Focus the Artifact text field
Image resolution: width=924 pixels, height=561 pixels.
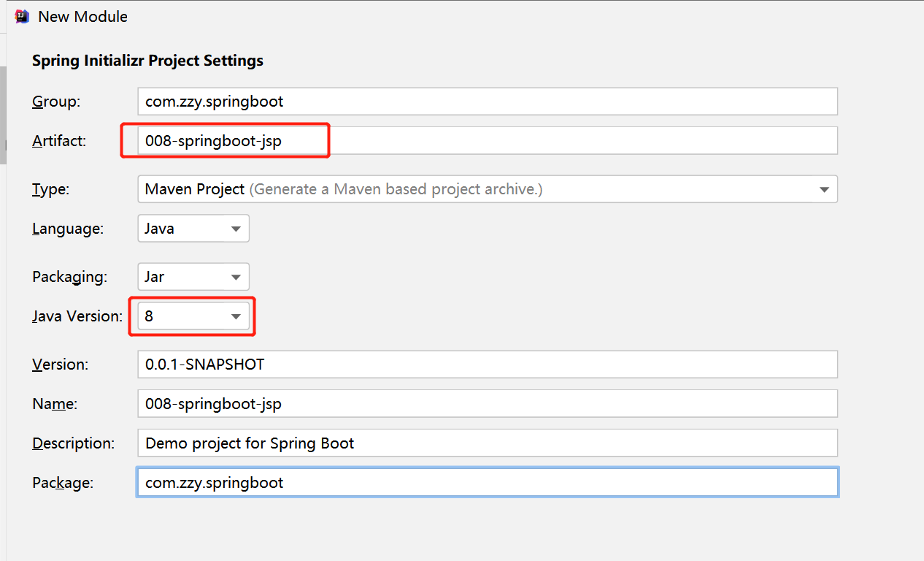pos(487,141)
